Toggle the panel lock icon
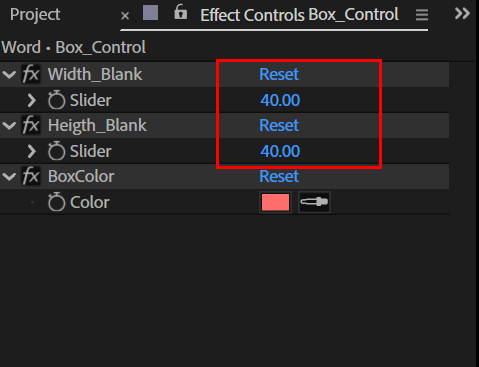 pyautogui.click(x=180, y=12)
